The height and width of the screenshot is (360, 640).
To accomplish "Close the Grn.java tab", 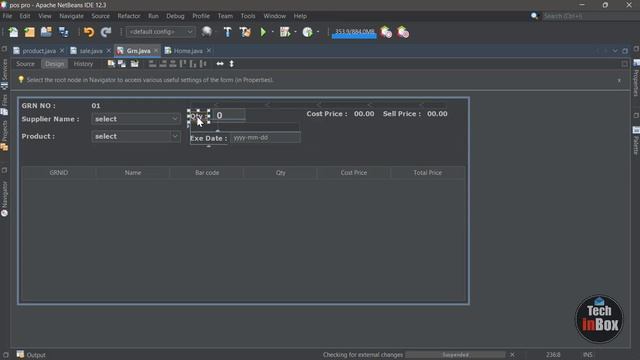I will pyautogui.click(x=156, y=51).
